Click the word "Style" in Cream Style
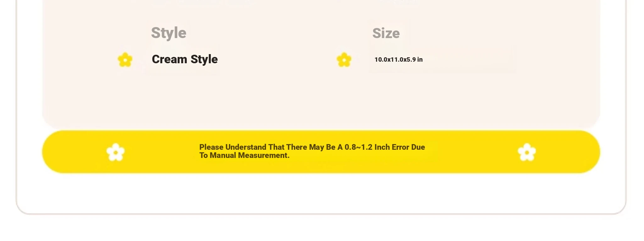Screen dimensions: 644x241 [x=204, y=59]
